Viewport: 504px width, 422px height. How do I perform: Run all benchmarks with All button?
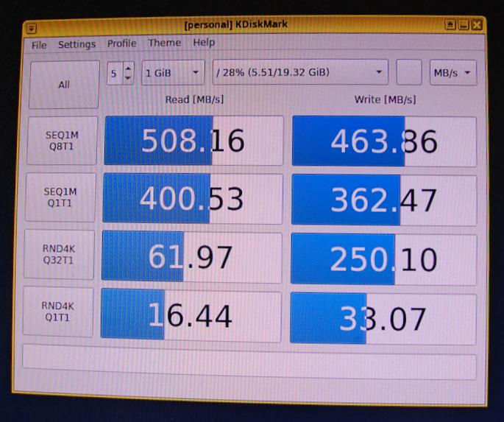point(63,85)
